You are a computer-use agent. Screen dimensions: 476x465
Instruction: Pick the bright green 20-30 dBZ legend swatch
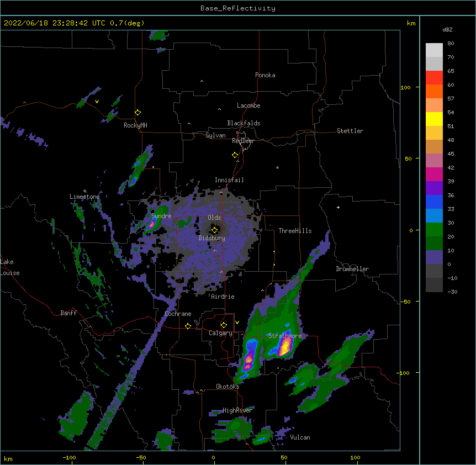(434, 230)
